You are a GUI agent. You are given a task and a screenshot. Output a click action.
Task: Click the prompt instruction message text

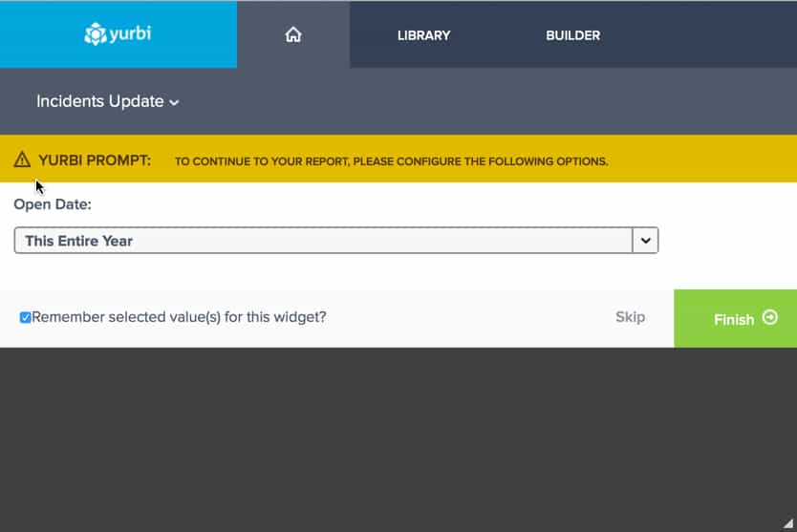tap(391, 161)
